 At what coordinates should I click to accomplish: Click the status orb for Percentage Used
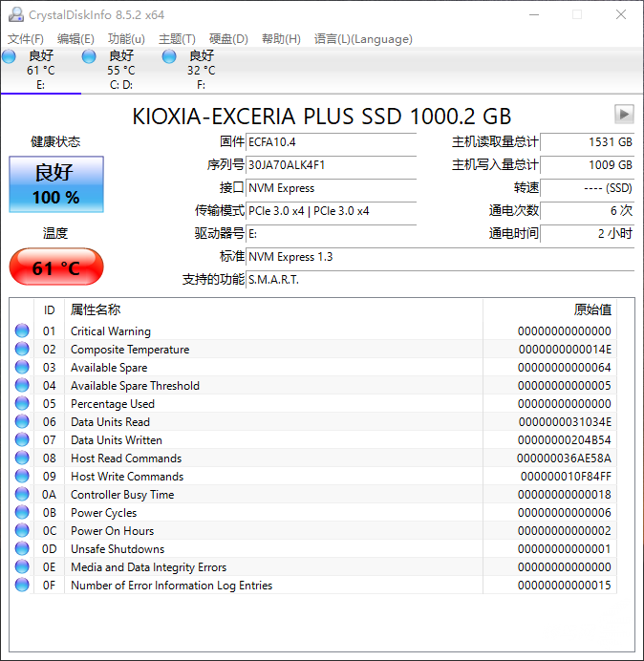(x=22, y=403)
